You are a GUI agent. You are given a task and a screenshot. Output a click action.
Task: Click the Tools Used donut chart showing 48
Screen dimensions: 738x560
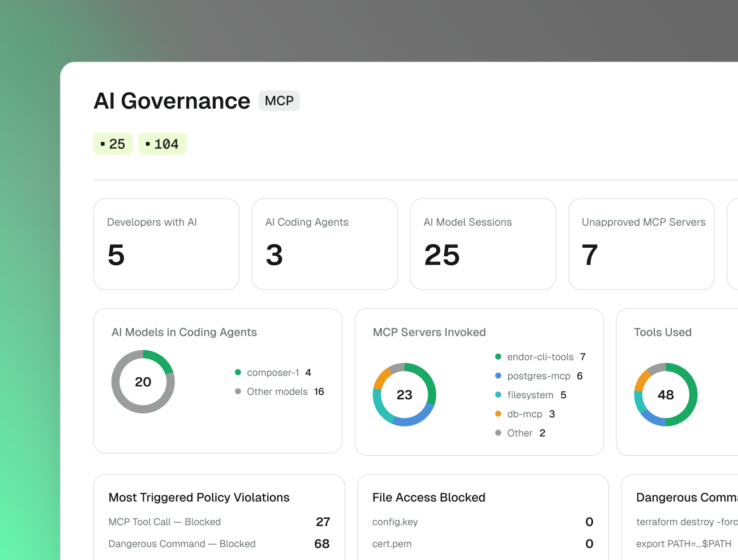[666, 395]
